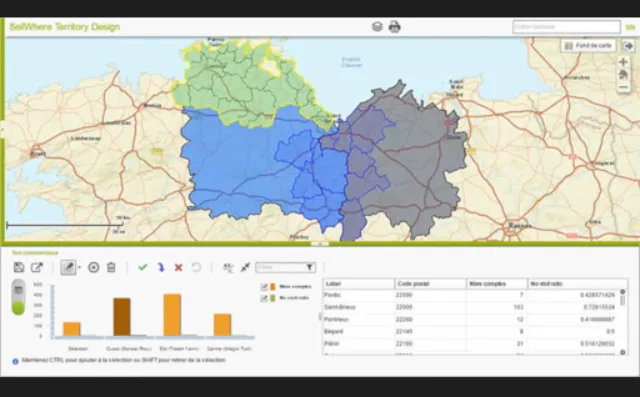
Task: Click the compress arrows icon
Action: [x=245, y=267]
